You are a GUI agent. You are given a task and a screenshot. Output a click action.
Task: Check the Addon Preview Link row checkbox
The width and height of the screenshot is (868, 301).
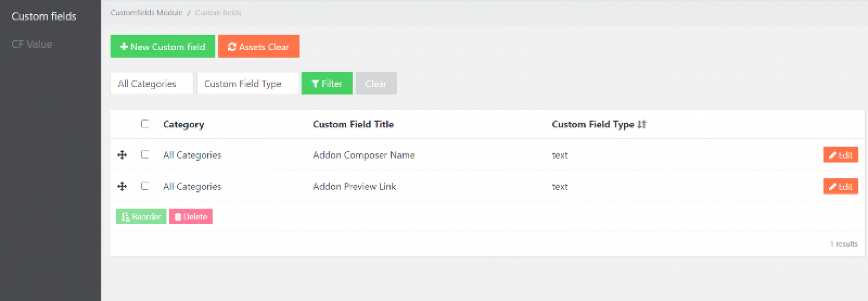pos(145,186)
